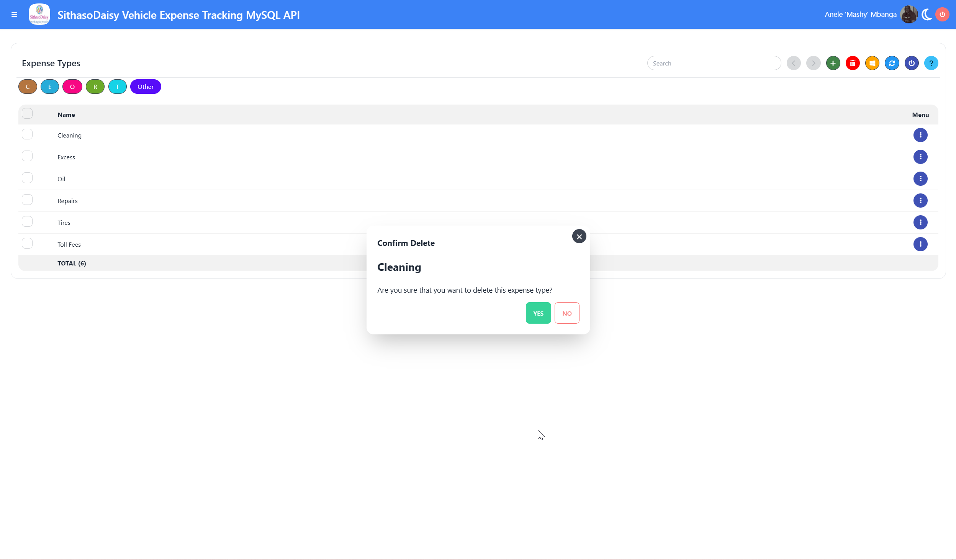Click the orange export icon in toolbar
The height and width of the screenshot is (560, 956).
coord(872,63)
